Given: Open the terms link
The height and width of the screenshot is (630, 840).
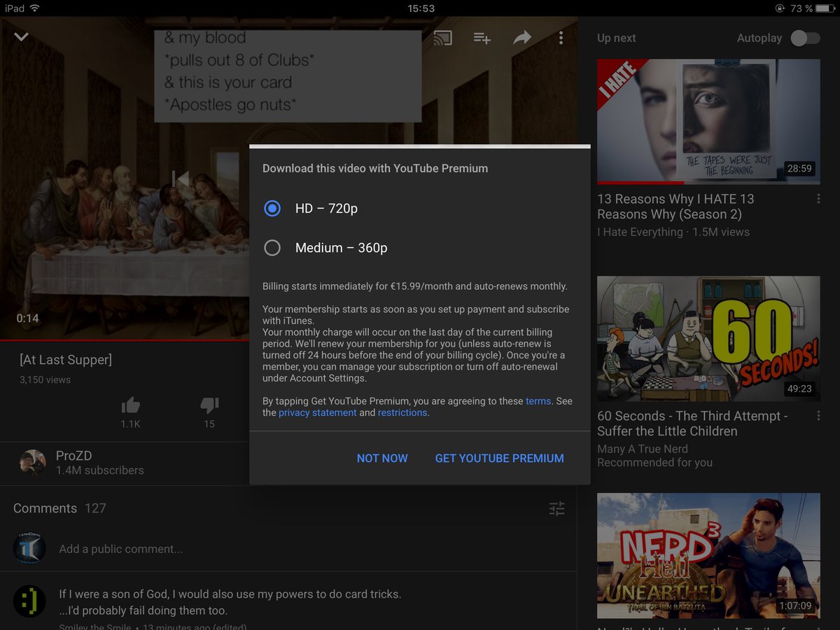Looking at the screenshot, I should (538, 401).
